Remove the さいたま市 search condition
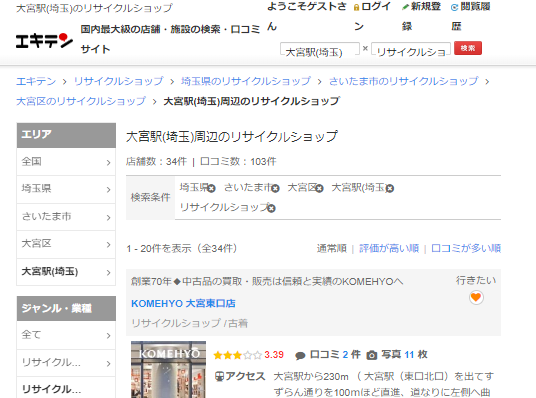 (x=276, y=188)
